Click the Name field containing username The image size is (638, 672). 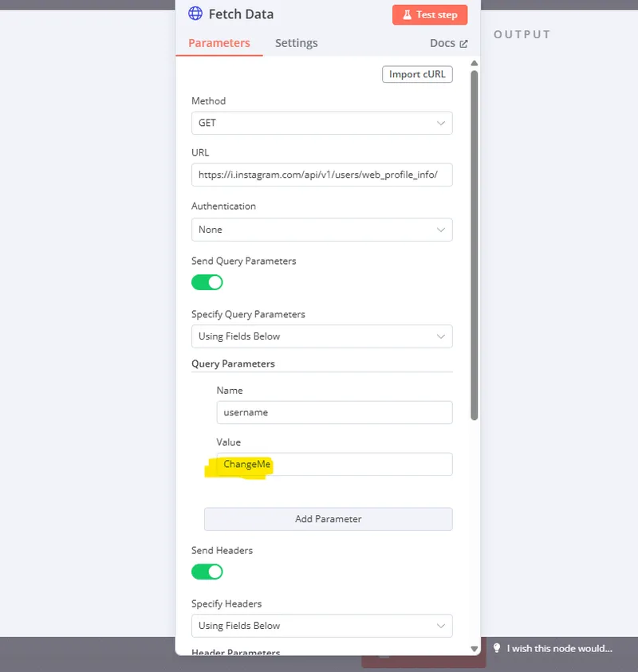[x=334, y=413]
